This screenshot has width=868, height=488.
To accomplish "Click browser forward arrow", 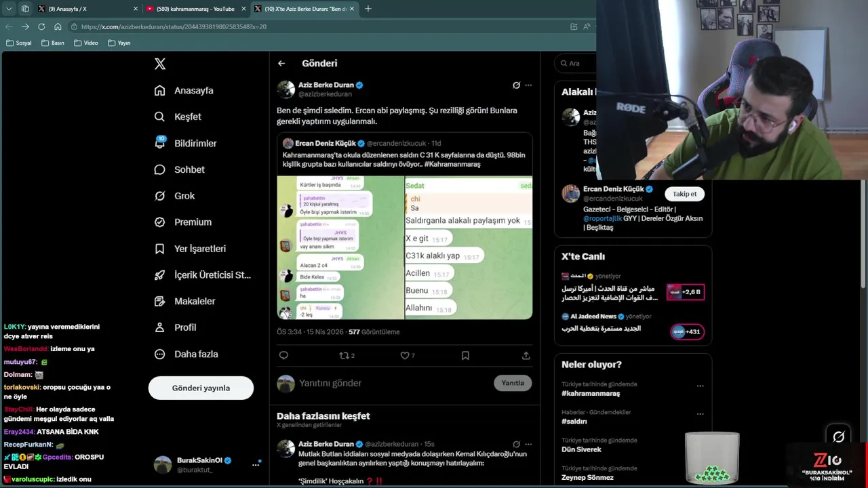I will tap(25, 26).
